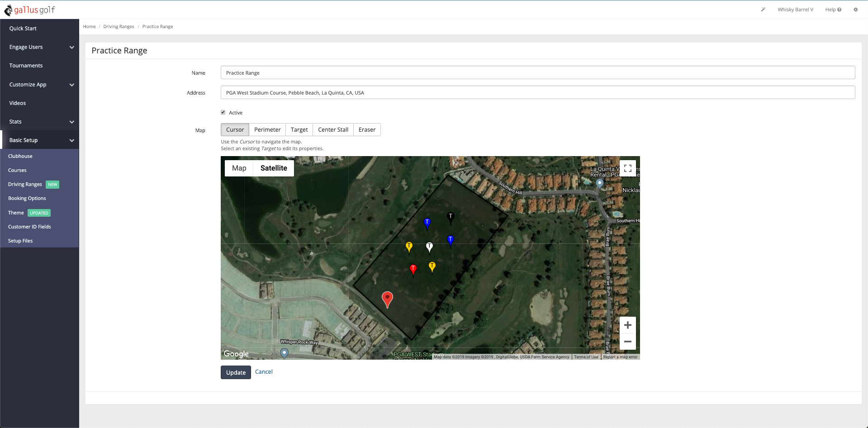
Task: Toggle the Active checkbox
Action: click(223, 112)
